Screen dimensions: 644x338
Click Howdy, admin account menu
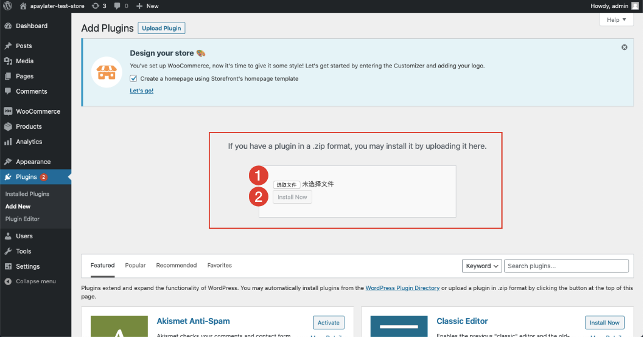pyautogui.click(x=609, y=5)
